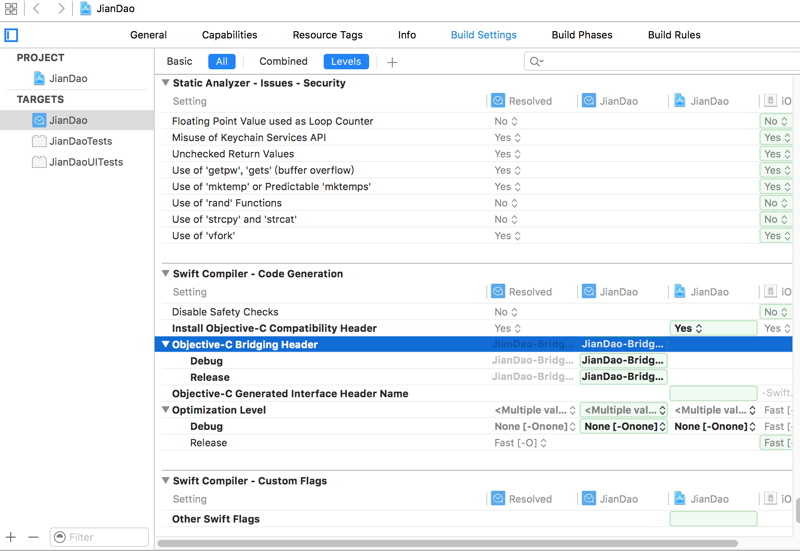Collapse the Objective-C Bridging Header row
800x551 pixels.
pyautogui.click(x=166, y=345)
